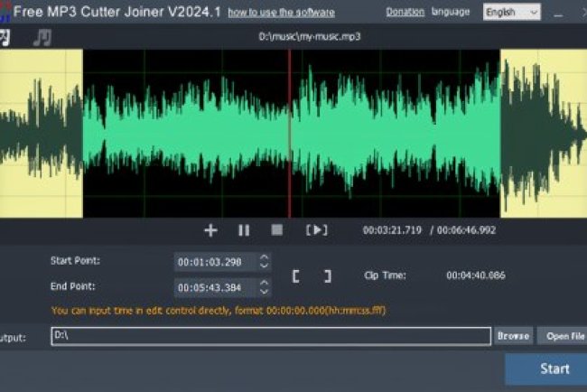Click the red playhead line in the waveform
This screenshot has width=587, height=392.
tap(289, 134)
